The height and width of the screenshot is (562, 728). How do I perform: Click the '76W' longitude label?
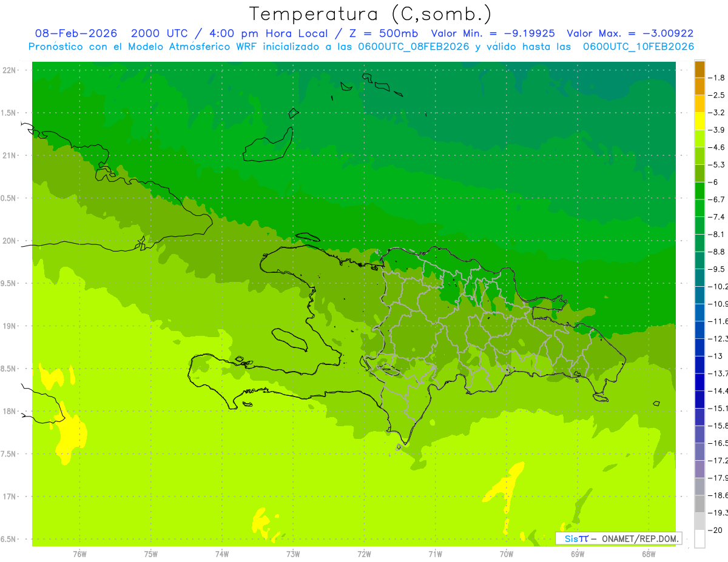click(79, 554)
